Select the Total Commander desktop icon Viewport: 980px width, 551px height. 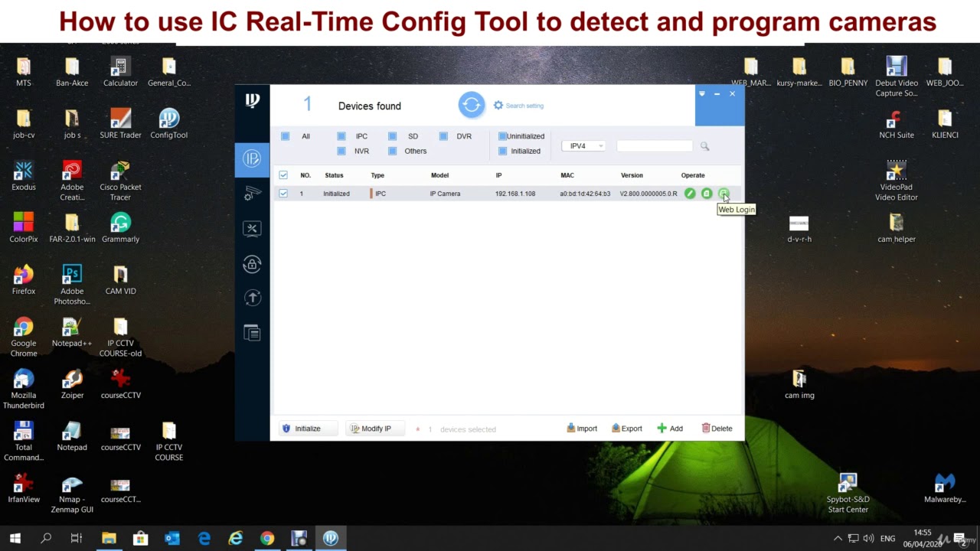24,441
